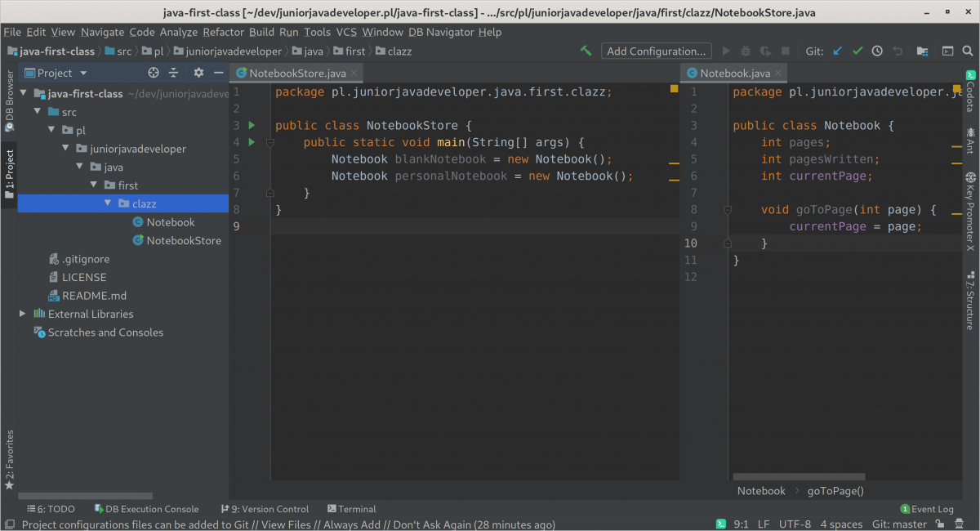
Task: Click the green run arrow next to main method
Action: (250, 142)
